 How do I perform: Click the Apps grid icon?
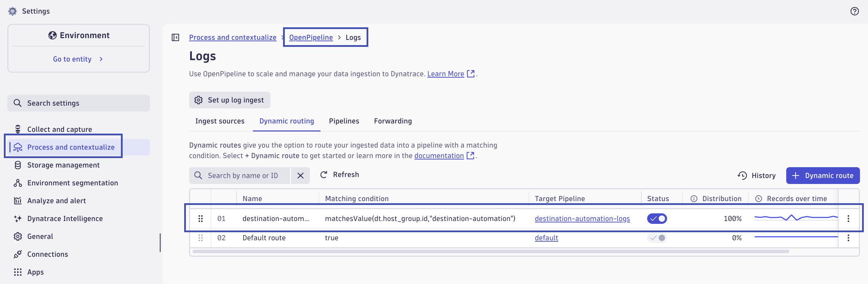coord(18,272)
